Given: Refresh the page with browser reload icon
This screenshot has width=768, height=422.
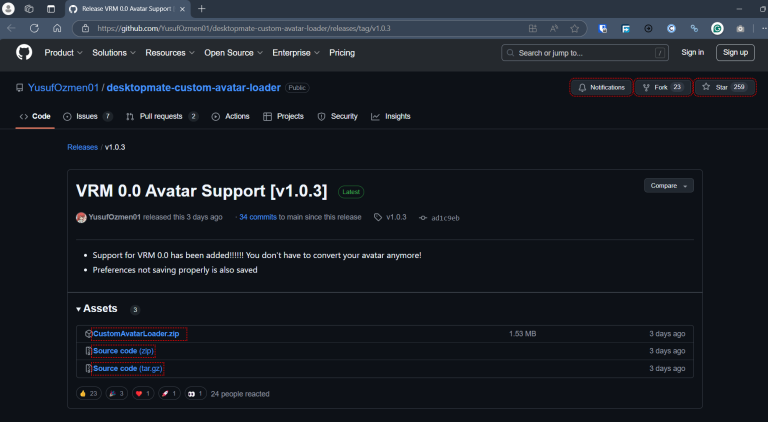Looking at the screenshot, I should click(x=34, y=28).
